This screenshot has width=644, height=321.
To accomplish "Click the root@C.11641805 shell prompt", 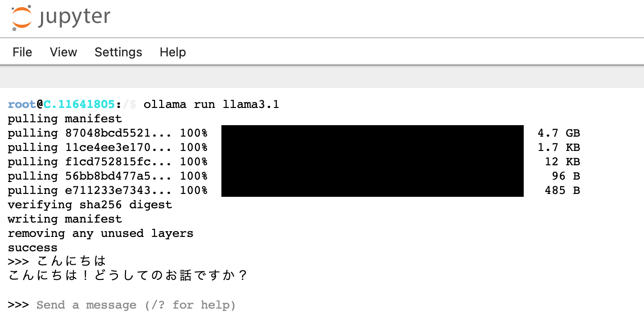I will [61, 104].
